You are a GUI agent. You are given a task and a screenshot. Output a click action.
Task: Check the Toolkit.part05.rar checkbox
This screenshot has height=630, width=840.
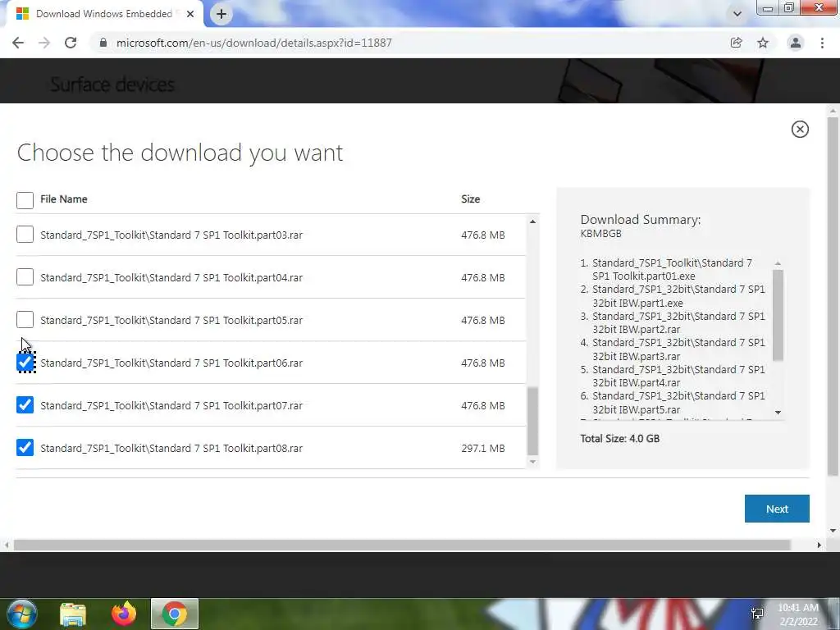coord(25,320)
